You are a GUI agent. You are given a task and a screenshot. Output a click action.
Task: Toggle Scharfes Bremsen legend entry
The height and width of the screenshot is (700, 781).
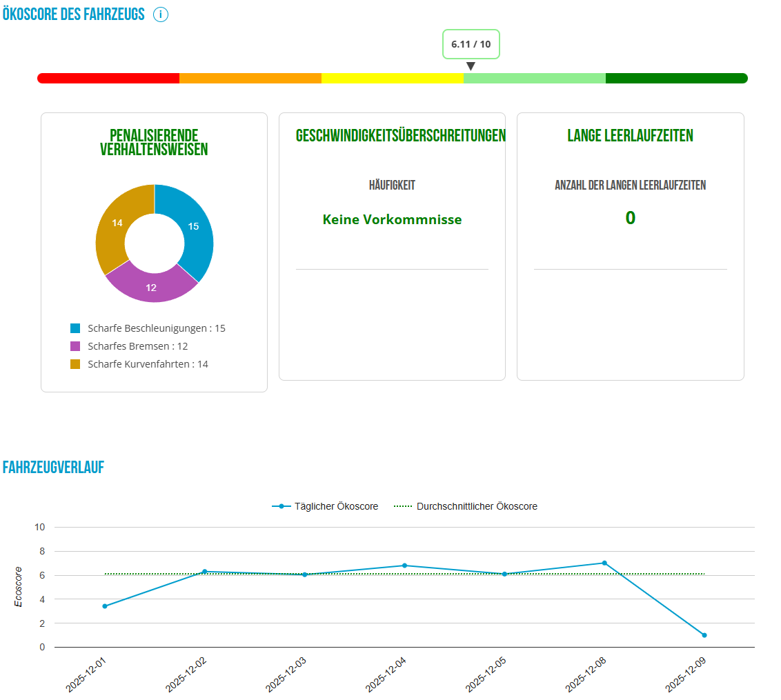pos(129,346)
